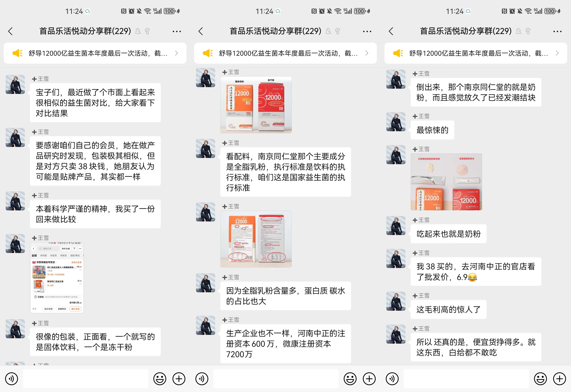Tap 王雪's avatar beside the 最惊悚的 message
571x392 pixels.
[396, 122]
